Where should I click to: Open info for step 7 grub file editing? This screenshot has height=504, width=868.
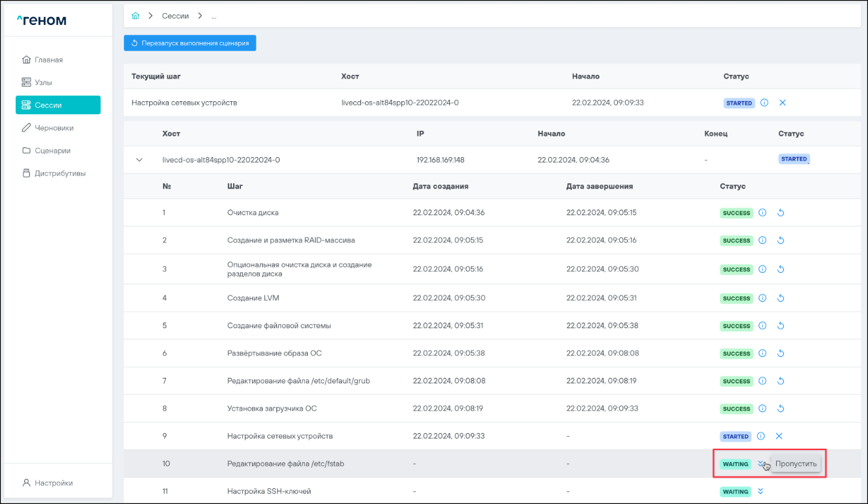click(762, 381)
